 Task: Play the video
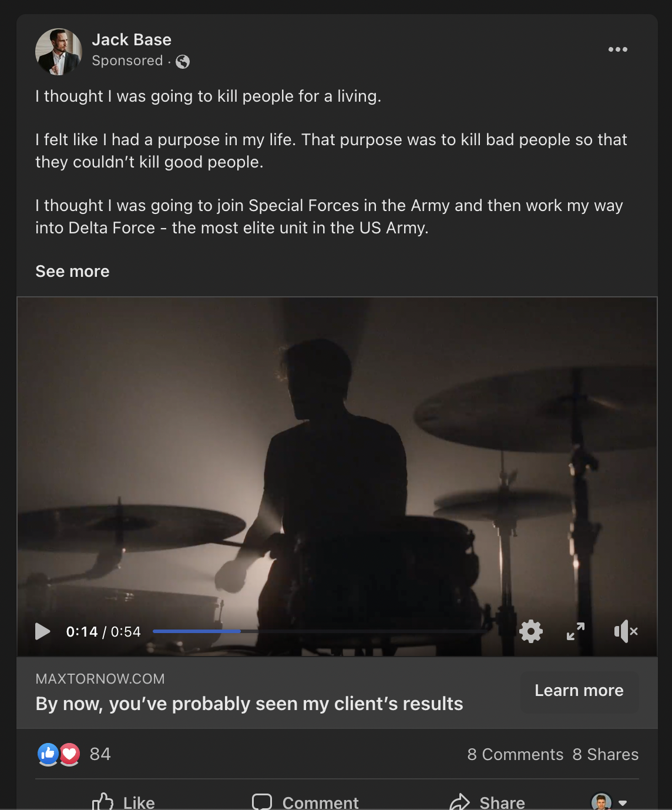click(x=42, y=631)
